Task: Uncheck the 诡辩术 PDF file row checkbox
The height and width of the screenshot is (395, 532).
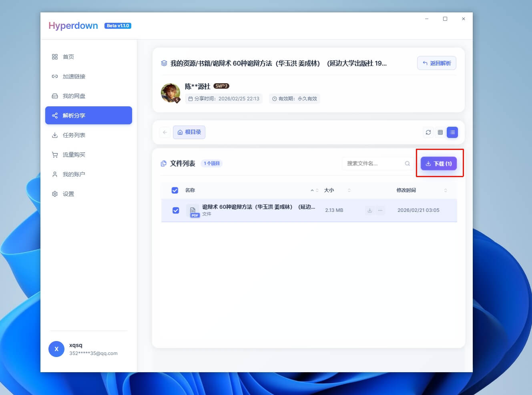Action: tap(175, 210)
